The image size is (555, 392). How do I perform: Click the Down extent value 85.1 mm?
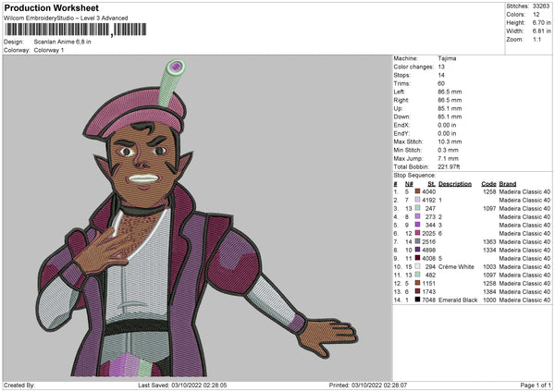(x=450, y=116)
